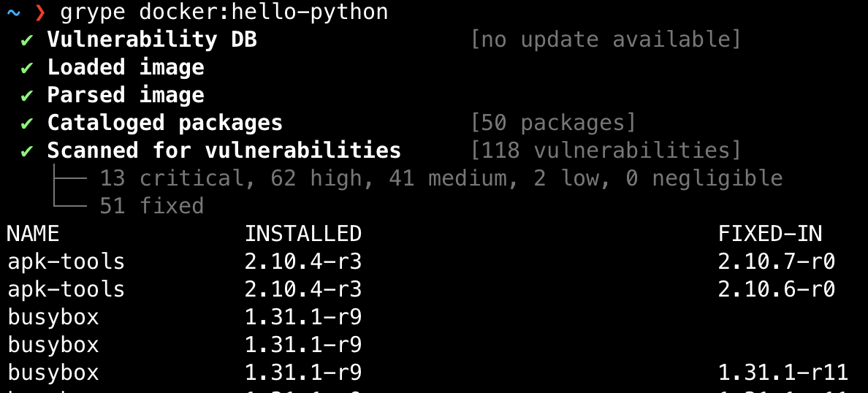Click the "[118 vulnerabilities]" count

pos(606,150)
